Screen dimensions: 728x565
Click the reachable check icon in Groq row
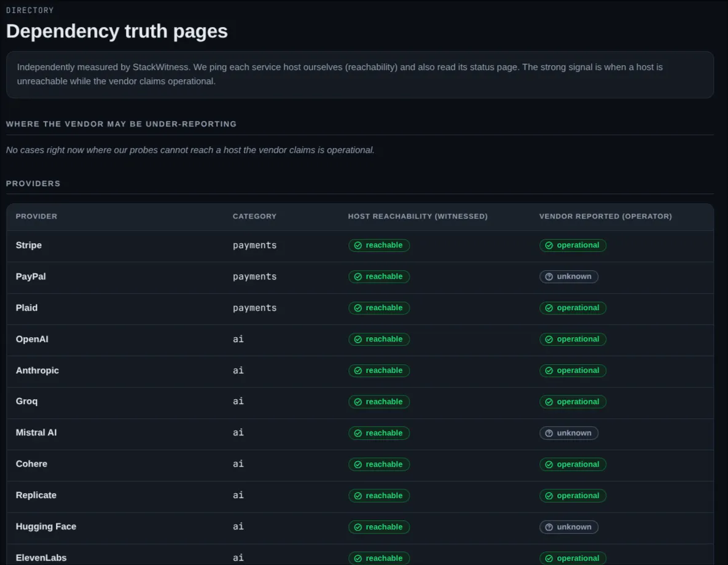[358, 402]
